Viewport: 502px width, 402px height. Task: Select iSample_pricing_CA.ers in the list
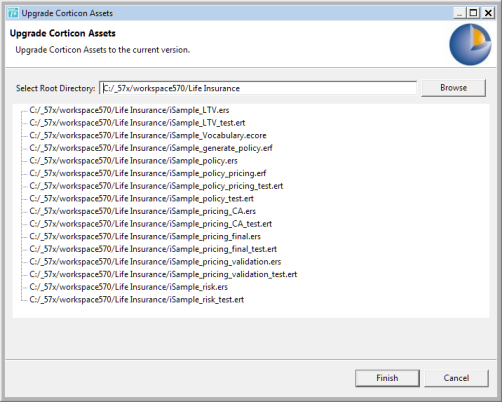click(143, 211)
